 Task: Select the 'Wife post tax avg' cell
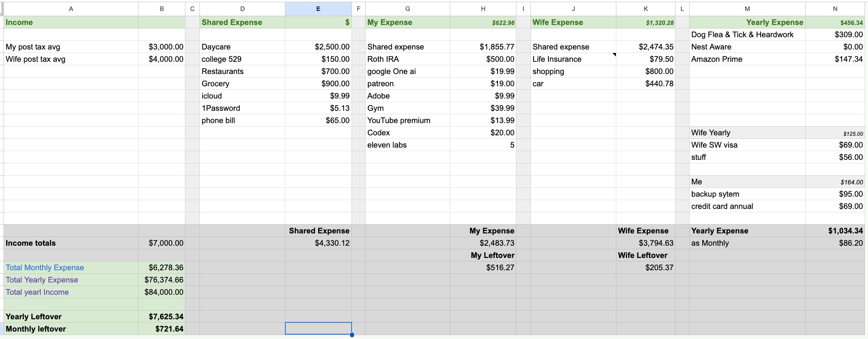coord(71,59)
